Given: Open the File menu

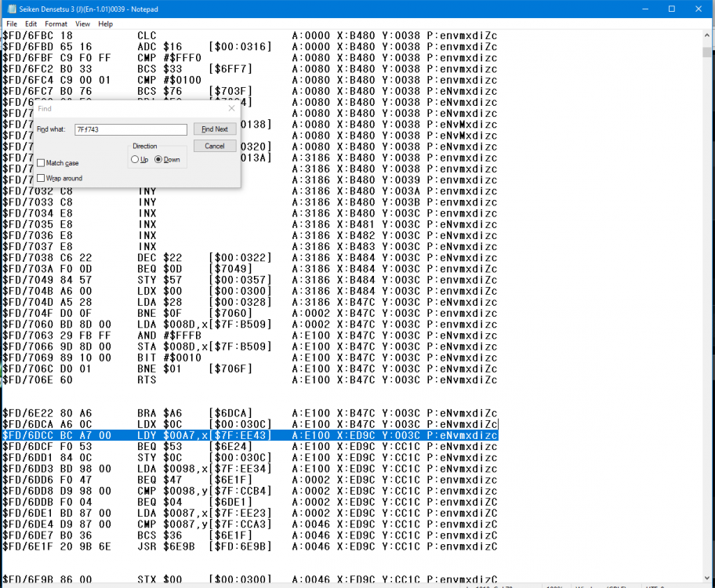Looking at the screenshot, I should click(x=12, y=24).
